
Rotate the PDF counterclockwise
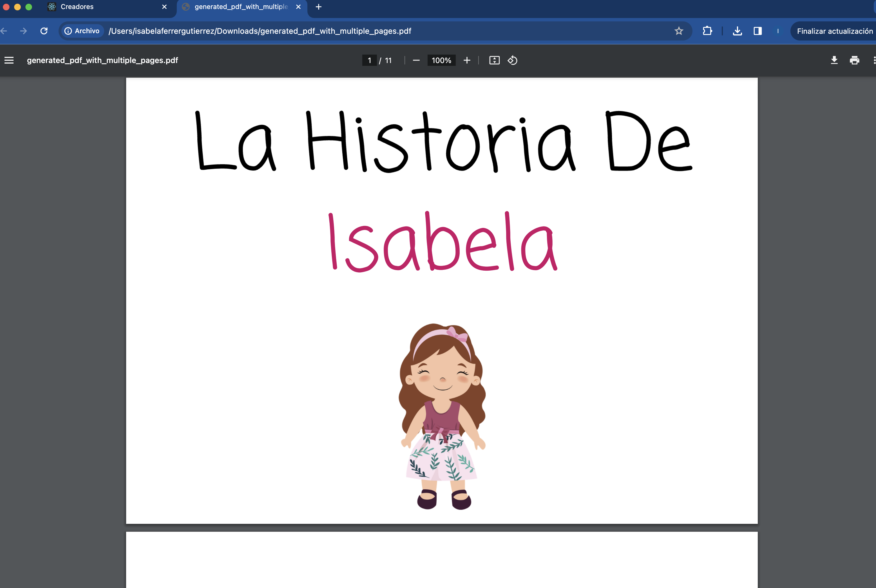pos(513,60)
